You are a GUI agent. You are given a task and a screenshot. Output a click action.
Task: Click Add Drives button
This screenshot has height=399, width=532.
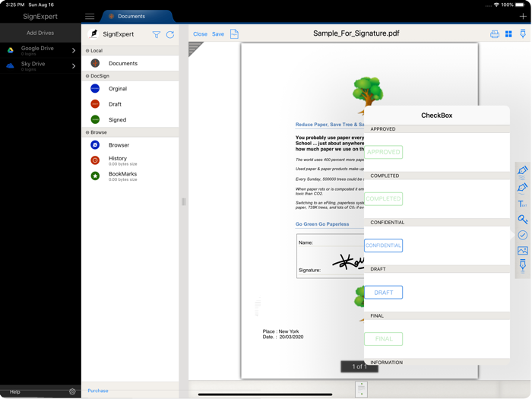(40, 33)
